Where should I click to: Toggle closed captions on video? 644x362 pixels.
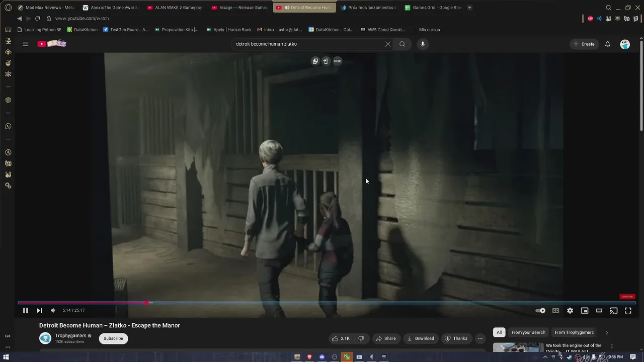coord(555,311)
